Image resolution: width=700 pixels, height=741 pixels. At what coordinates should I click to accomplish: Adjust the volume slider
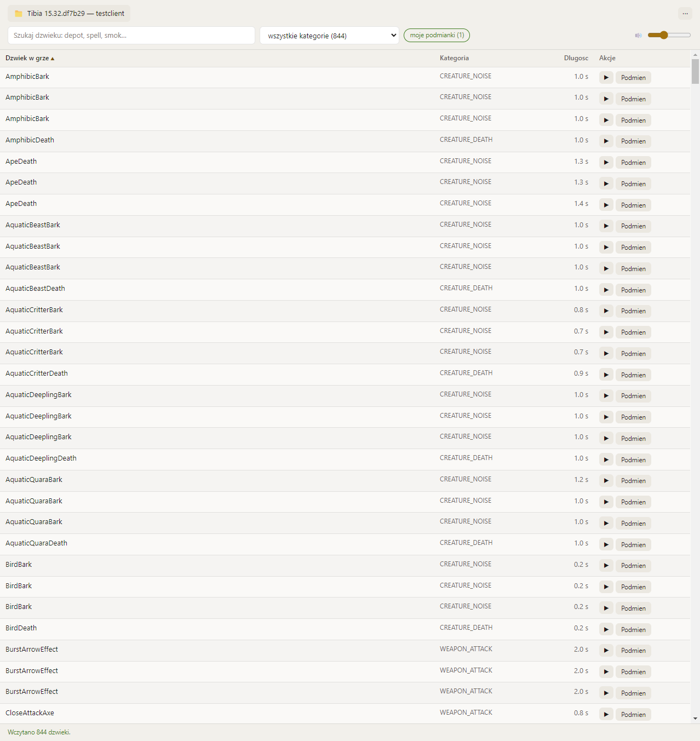tap(669, 35)
